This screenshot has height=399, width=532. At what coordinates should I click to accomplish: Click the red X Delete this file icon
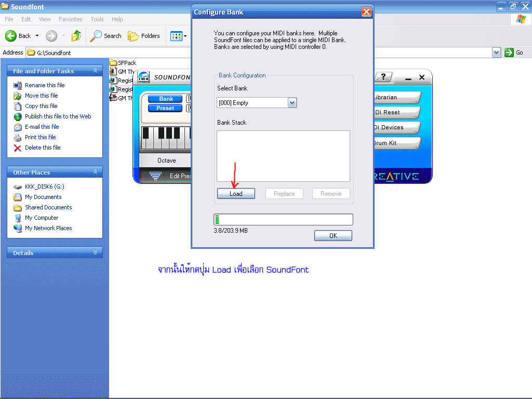coord(18,148)
